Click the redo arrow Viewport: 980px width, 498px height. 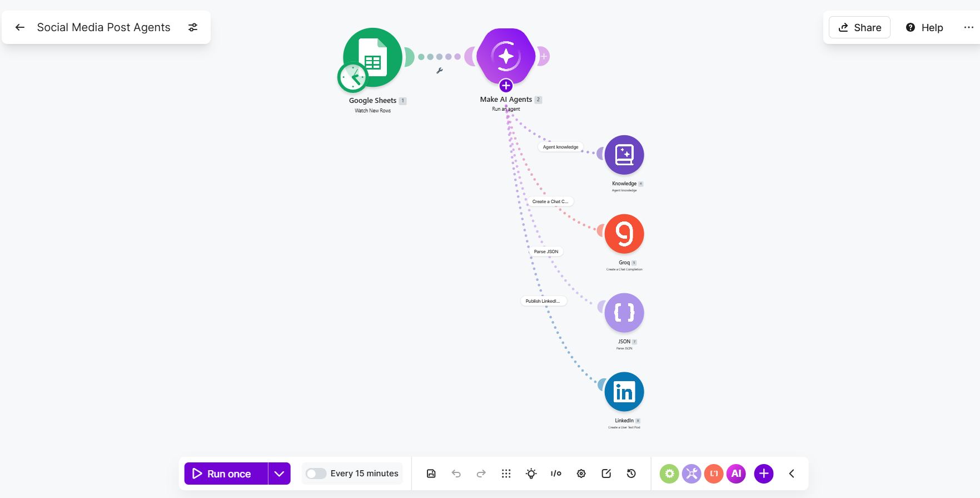(x=481, y=474)
